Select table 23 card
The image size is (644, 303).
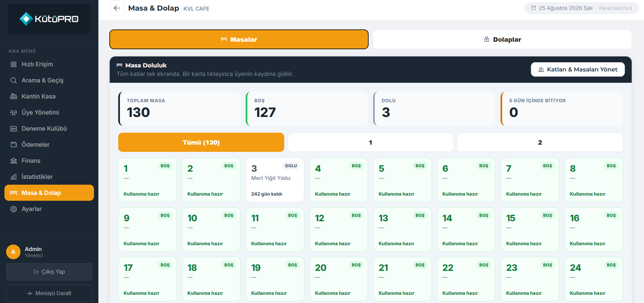pyautogui.click(x=530, y=279)
